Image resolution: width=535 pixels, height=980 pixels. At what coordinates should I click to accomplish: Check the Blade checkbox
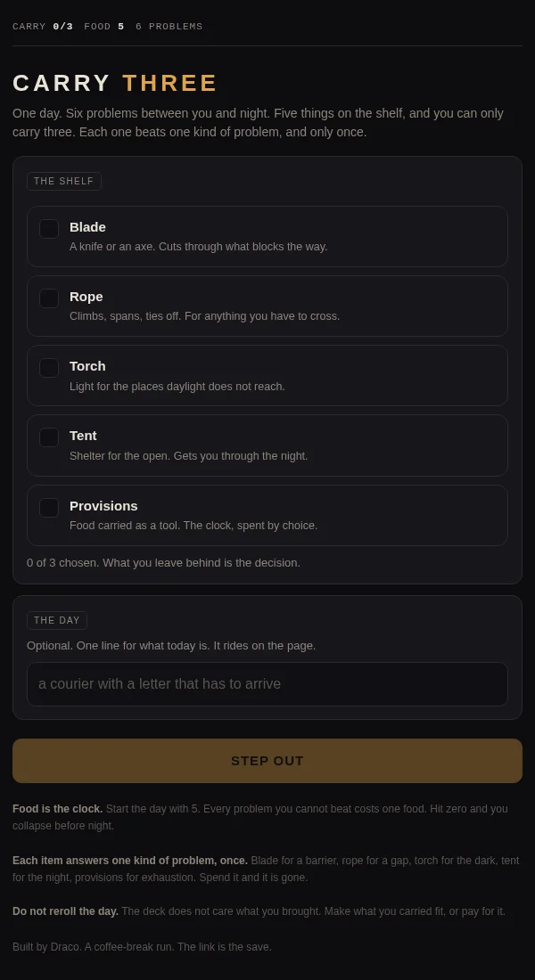click(x=49, y=229)
